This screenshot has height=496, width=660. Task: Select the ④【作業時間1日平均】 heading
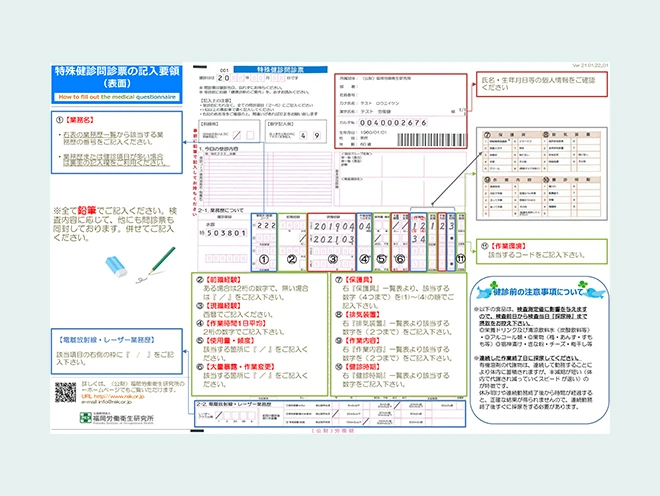coord(232,323)
